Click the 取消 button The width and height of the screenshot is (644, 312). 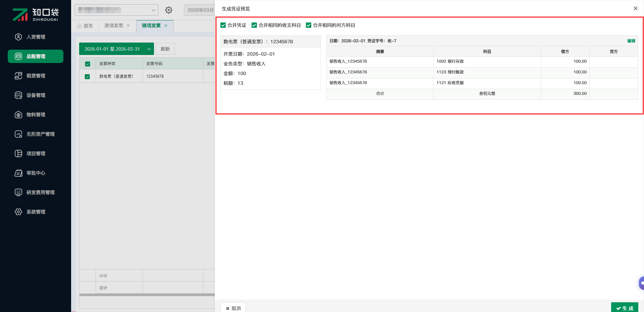click(233, 308)
